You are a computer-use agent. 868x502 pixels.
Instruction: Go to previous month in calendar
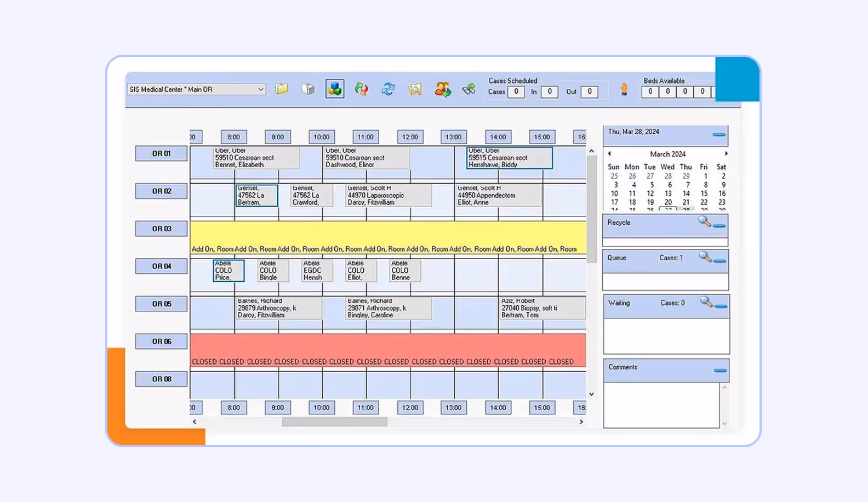pyautogui.click(x=609, y=153)
